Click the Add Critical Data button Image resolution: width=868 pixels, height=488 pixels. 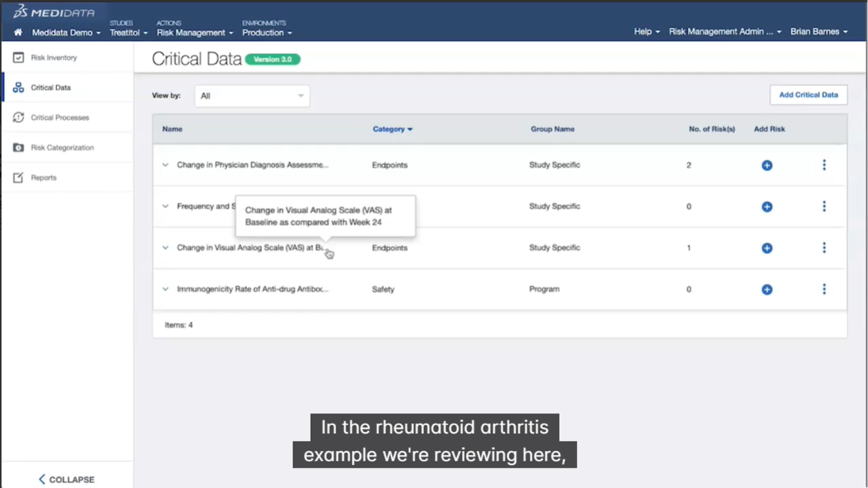(x=808, y=95)
